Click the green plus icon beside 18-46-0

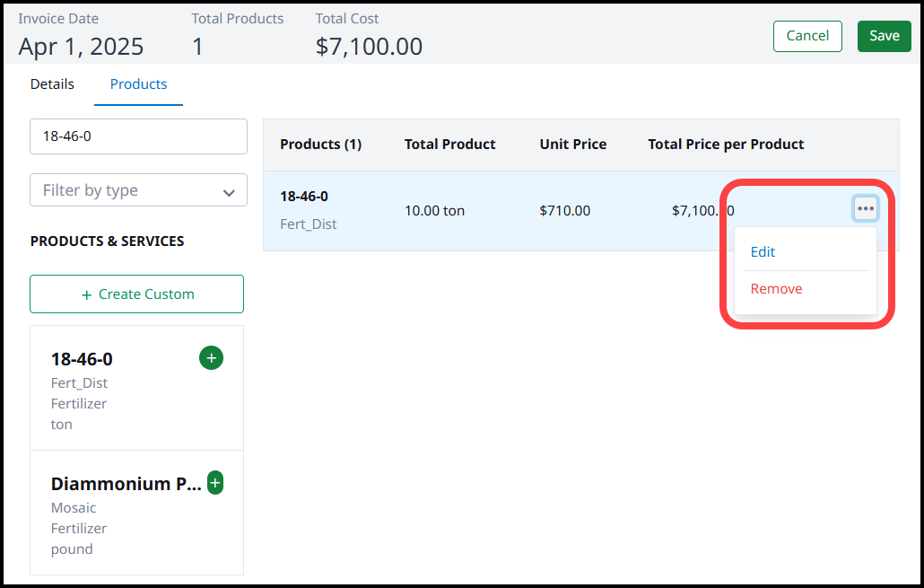tap(211, 358)
